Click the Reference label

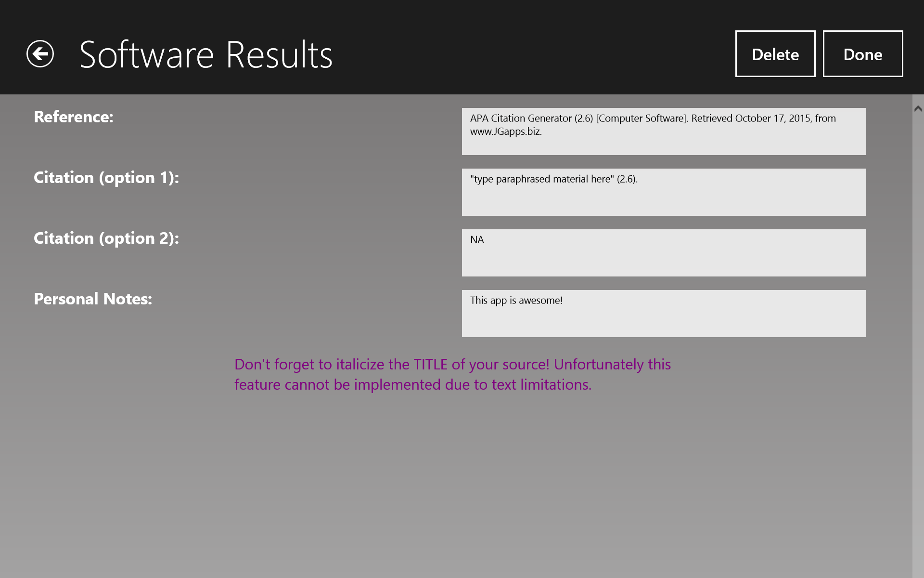(x=74, y=117)
